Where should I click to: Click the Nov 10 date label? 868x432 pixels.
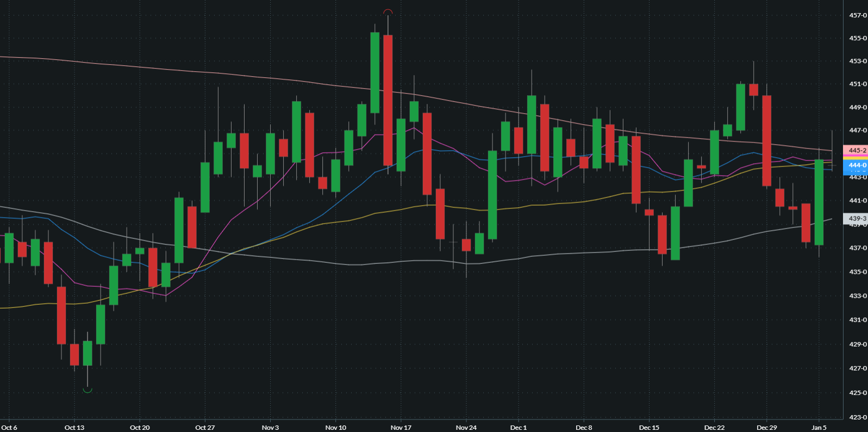click(x=335, y=428)
